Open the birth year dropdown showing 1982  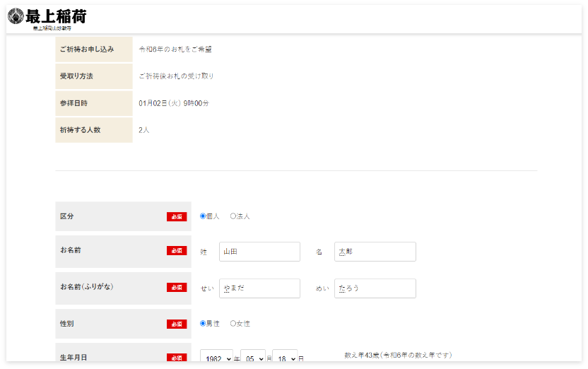pyautogui.click(x=216, y=358)
